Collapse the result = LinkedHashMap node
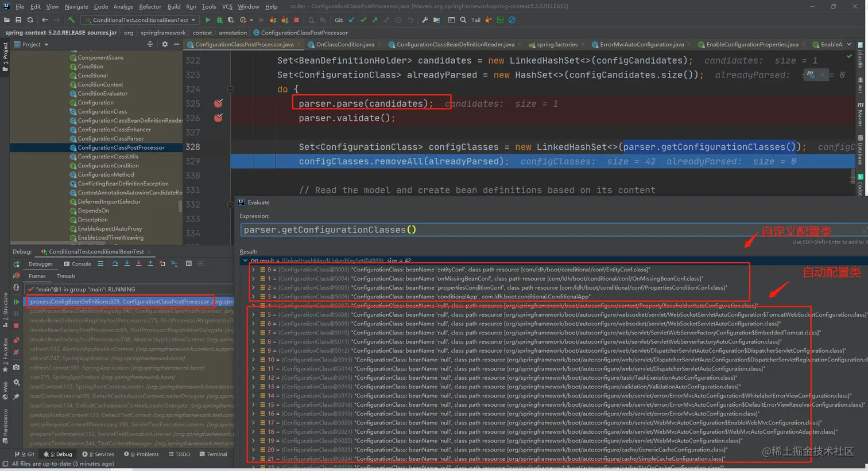Image resolution: width=868 pixels, height=471 pixels. [245, 260]
